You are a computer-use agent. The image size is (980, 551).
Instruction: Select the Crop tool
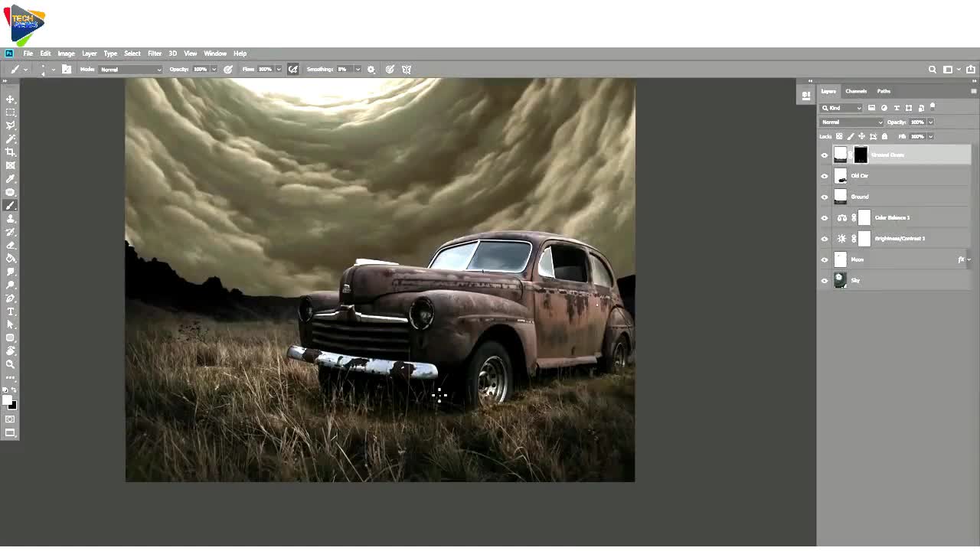[11, 152]
